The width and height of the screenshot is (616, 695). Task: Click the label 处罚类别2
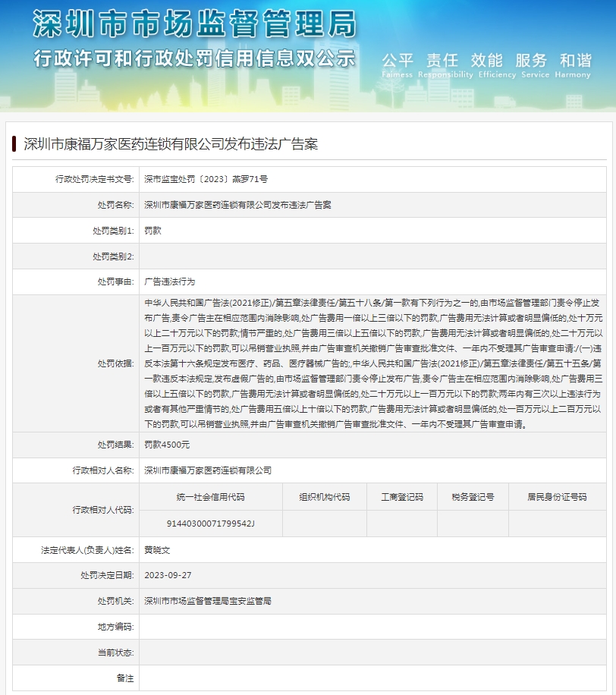click(113, 256)
